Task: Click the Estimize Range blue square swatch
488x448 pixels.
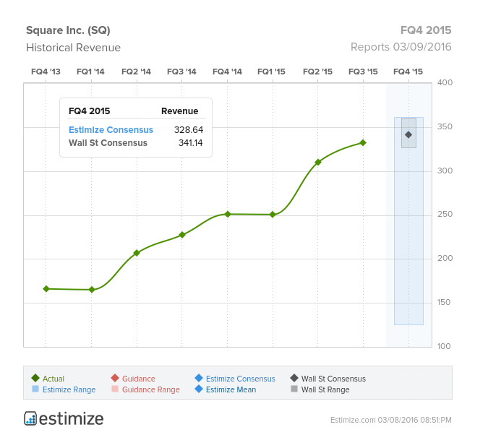Action: [x=35, y=389]
